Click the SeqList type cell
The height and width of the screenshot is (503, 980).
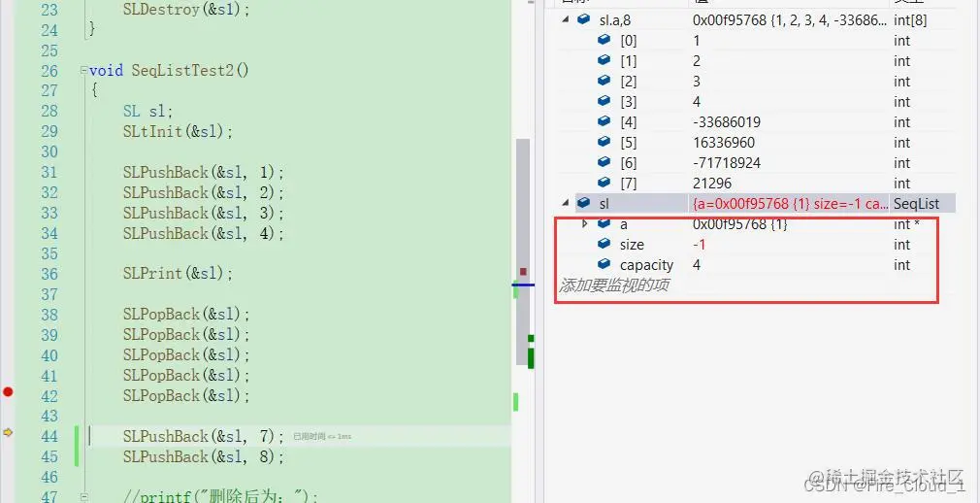pyautogui.click(x=917, y=203)
